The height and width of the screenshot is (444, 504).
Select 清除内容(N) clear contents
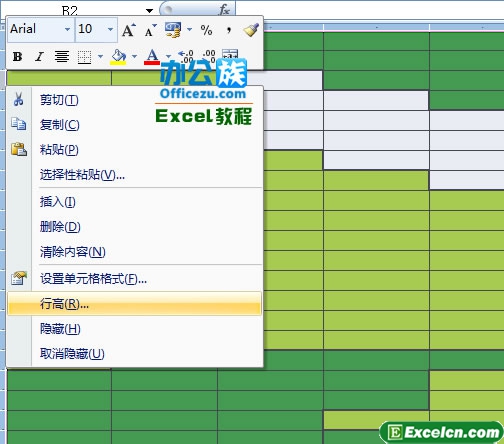click(x=135, y=252)
